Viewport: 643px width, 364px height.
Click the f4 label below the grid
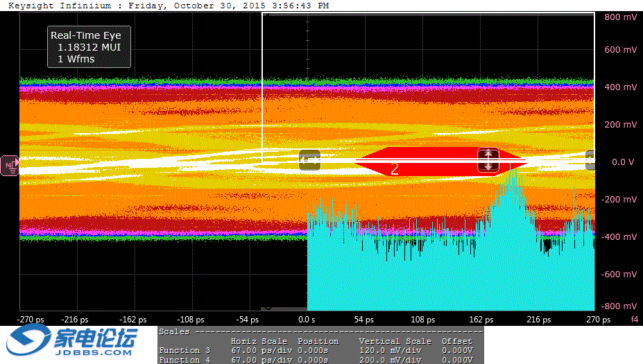click(635, 319)
